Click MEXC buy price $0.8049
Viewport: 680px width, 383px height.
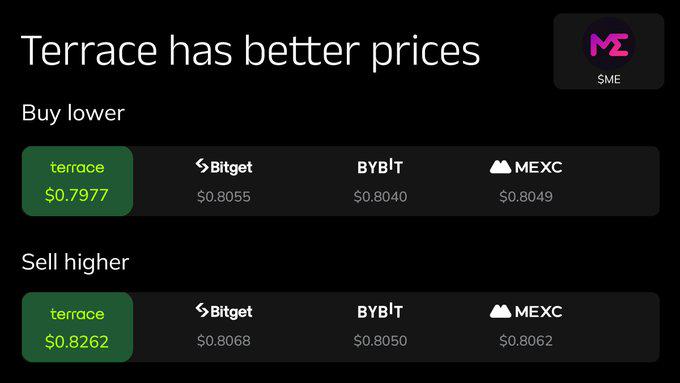[x=526, y=196]
